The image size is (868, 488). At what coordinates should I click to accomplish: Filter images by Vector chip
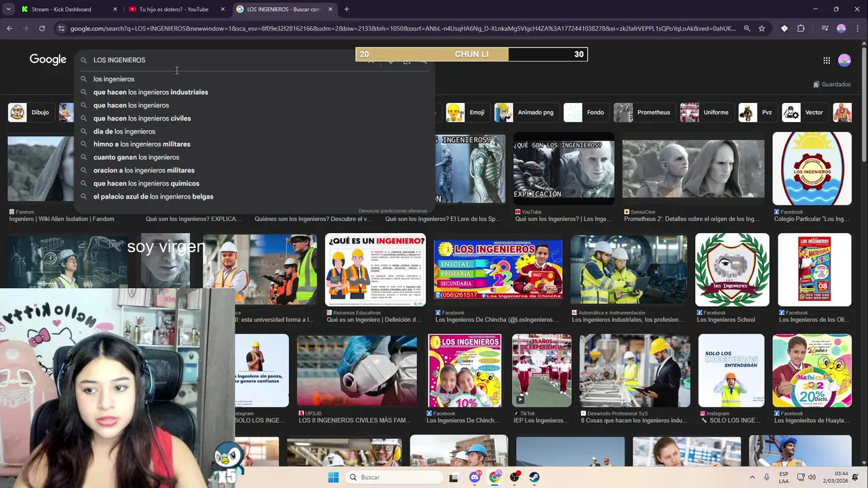click(804, 113)
